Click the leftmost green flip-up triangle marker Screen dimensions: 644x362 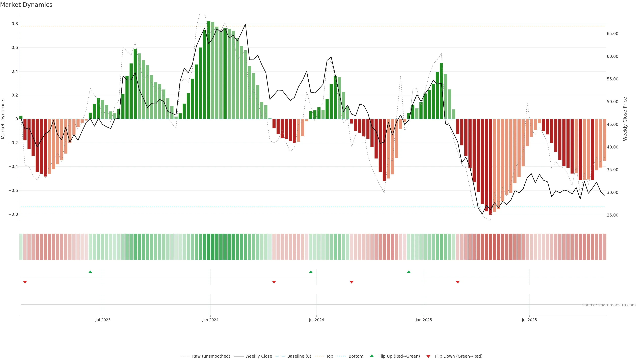[x=90, y=272]
